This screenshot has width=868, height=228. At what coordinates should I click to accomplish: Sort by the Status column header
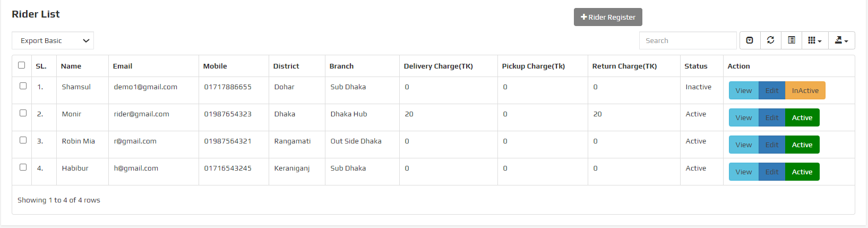click(695, 66)
